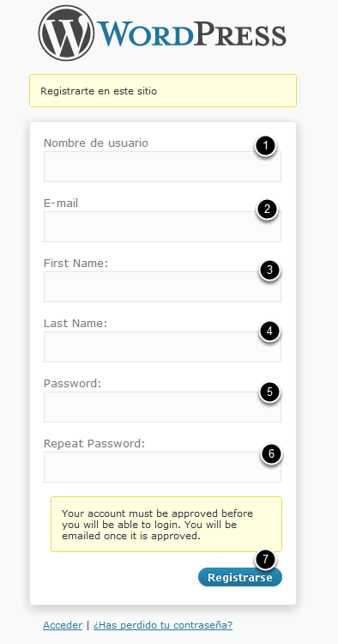Click the numbered marker 7 badge
The width and height of the screenshot is (338, 644).
[265, 559]
